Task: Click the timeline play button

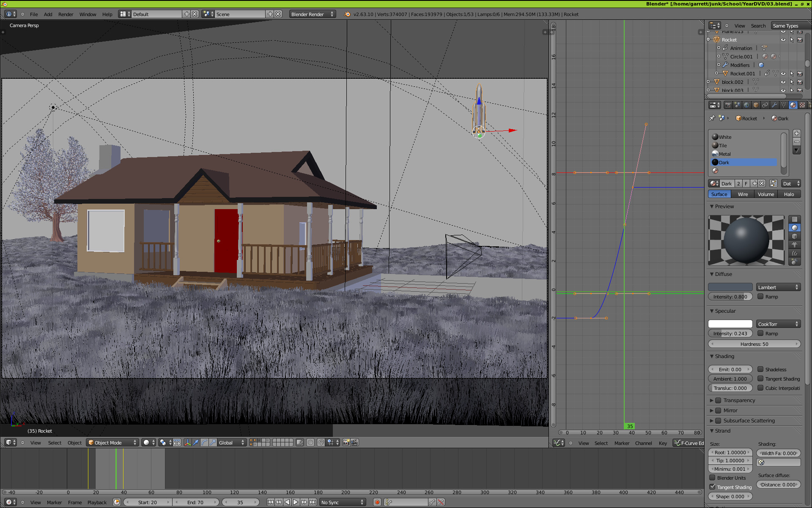Action: coord(296,502)
